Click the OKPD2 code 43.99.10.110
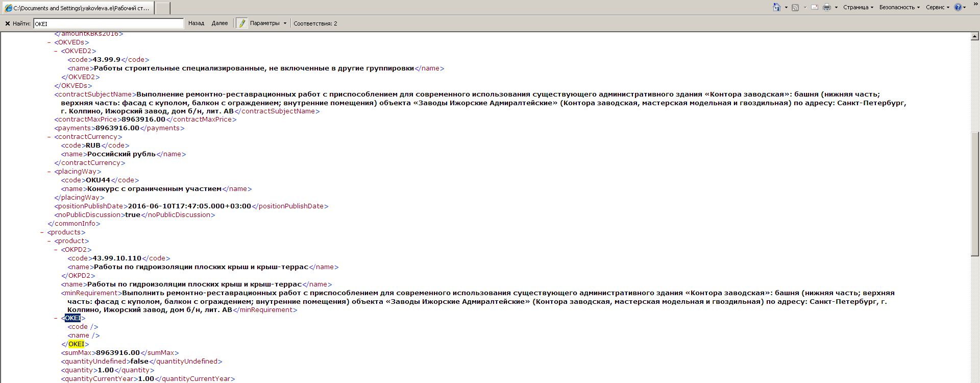This screenshot has width=980, height=383. [117, 258]
